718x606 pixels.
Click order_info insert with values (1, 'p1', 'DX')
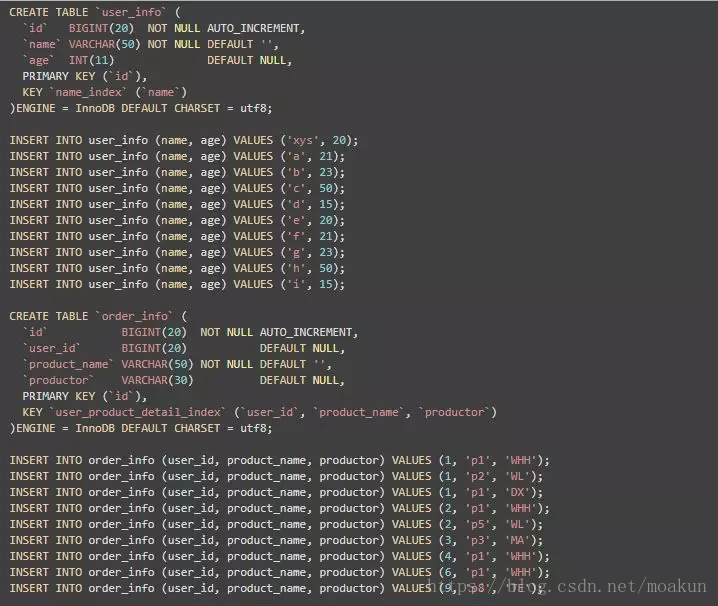coord(276,492)
